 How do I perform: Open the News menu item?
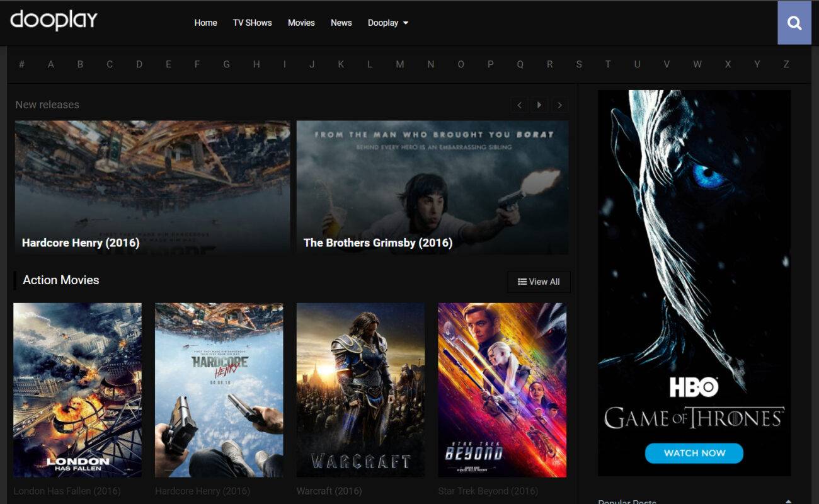click(341, 23)
